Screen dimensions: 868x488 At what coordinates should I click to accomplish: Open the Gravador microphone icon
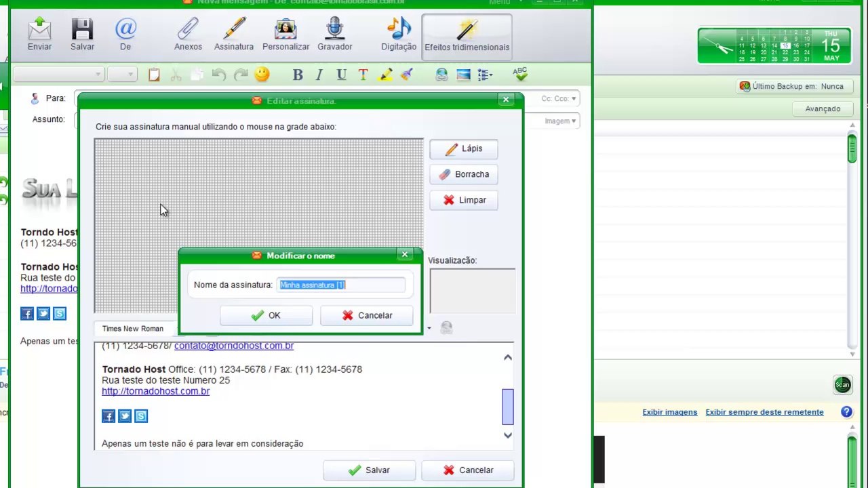pyautogui.click(x=334, y=29)
